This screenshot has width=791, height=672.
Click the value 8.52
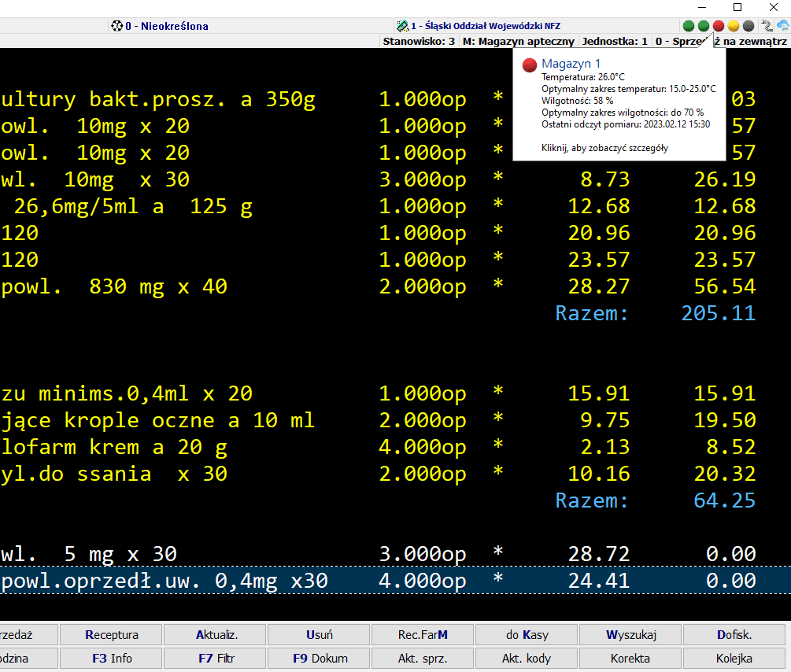click(731, 446)
